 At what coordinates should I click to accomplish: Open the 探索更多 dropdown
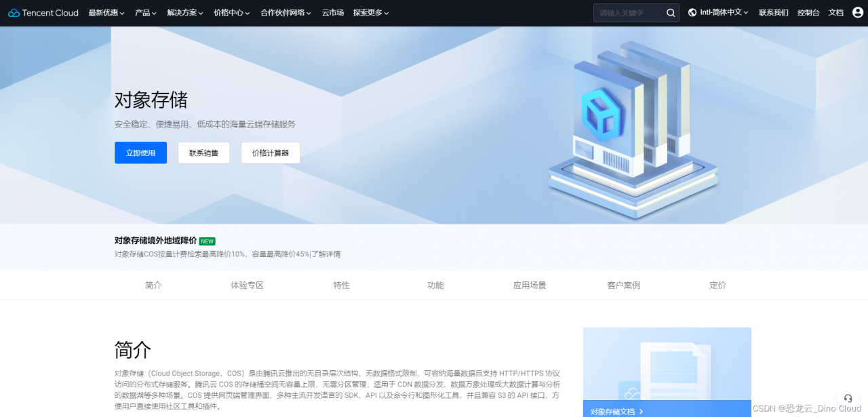[370, 12]
